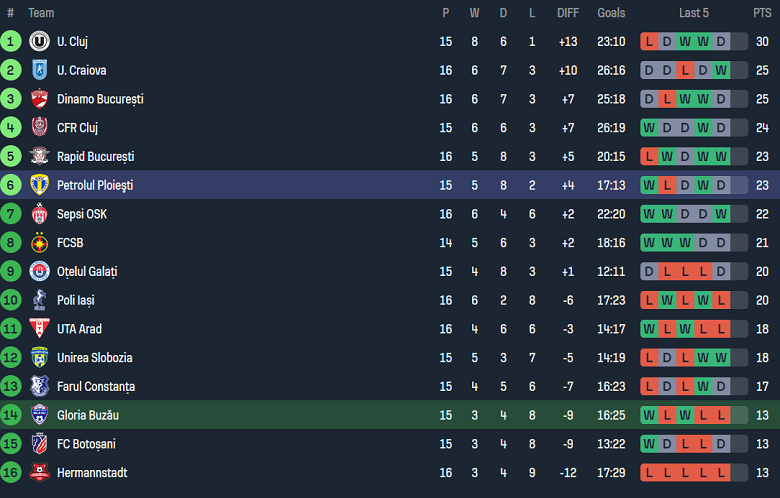Click the CFR Cluj club crest
780x498 pixels.
40,128
